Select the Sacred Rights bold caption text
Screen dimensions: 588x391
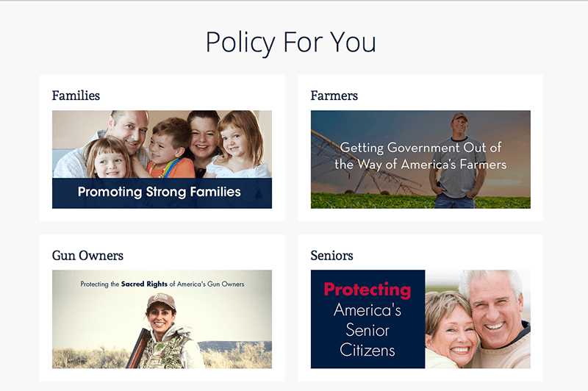(x=144, y=284)
